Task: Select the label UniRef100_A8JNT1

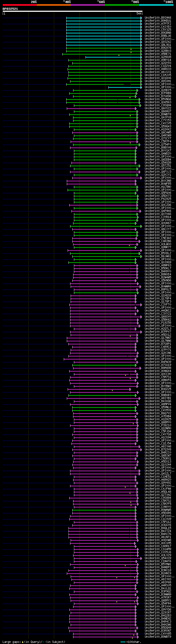Action: pyautogui.click(x=158, y=537)
